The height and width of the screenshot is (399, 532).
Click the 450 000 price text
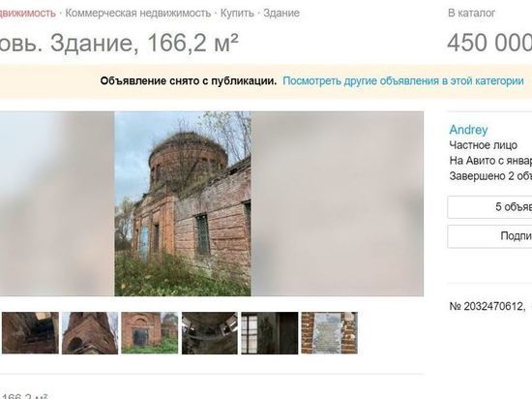click(489, 43)
